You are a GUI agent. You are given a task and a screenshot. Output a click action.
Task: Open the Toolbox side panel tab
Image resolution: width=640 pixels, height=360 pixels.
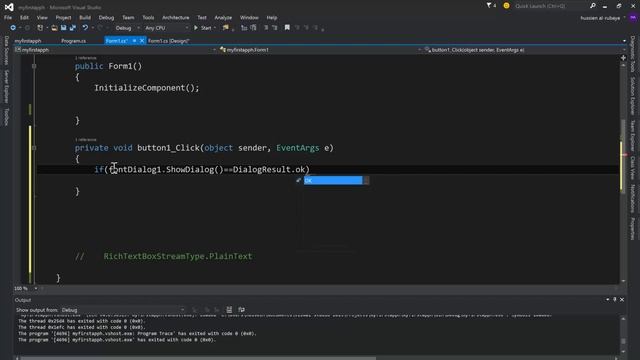pos(6,117)
